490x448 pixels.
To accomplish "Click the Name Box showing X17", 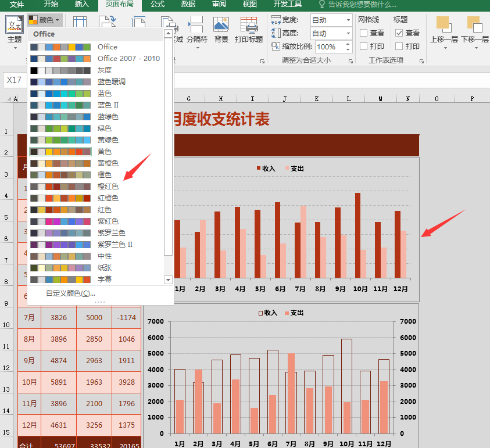I will coord(15,80).
